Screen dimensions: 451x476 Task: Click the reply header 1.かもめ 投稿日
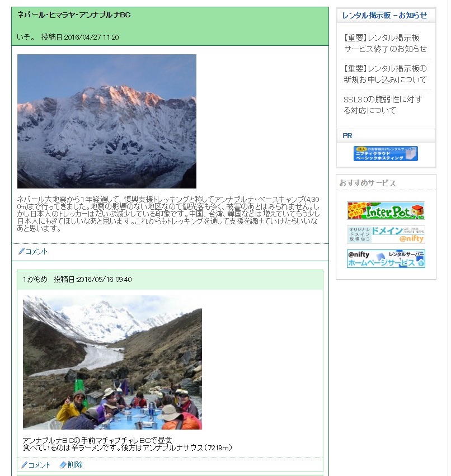[x=77, y=279]
